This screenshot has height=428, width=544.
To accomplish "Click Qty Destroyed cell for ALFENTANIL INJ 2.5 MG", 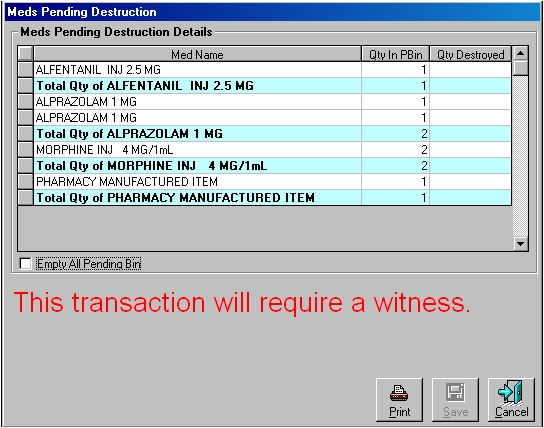I will [470, 70].
